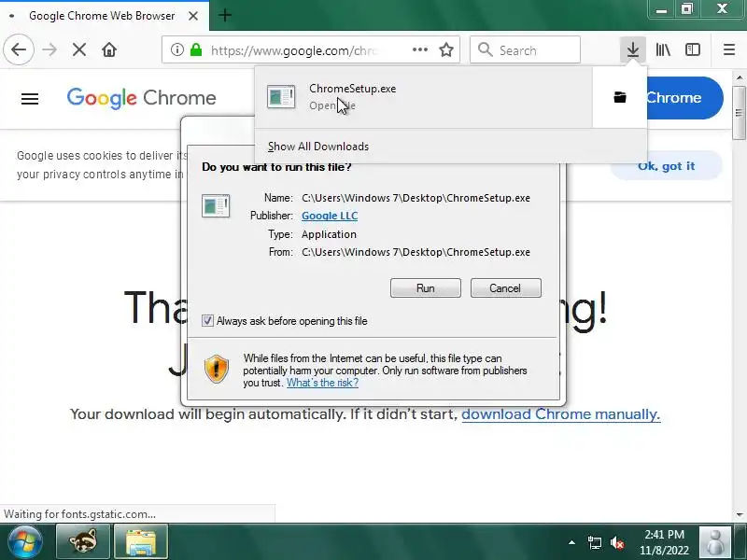Go back with the browser back arrow
The image size is (747, 560).
pyautogui.click(x=19, y=49)
